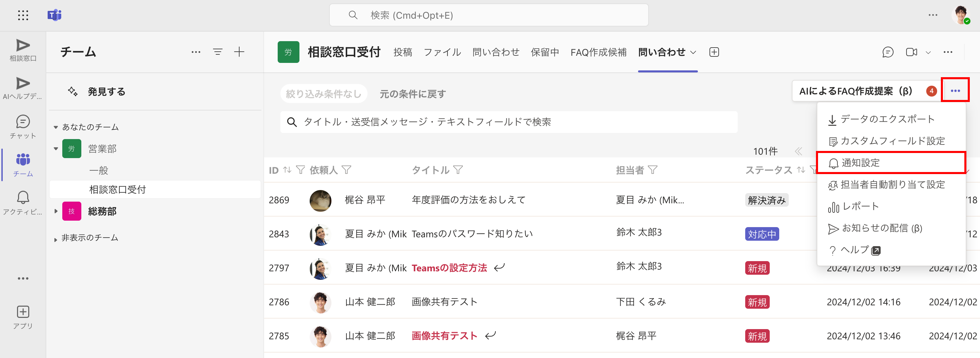
Task: Click ticket 年度評価の方法をおしえて
Action: 469,200
